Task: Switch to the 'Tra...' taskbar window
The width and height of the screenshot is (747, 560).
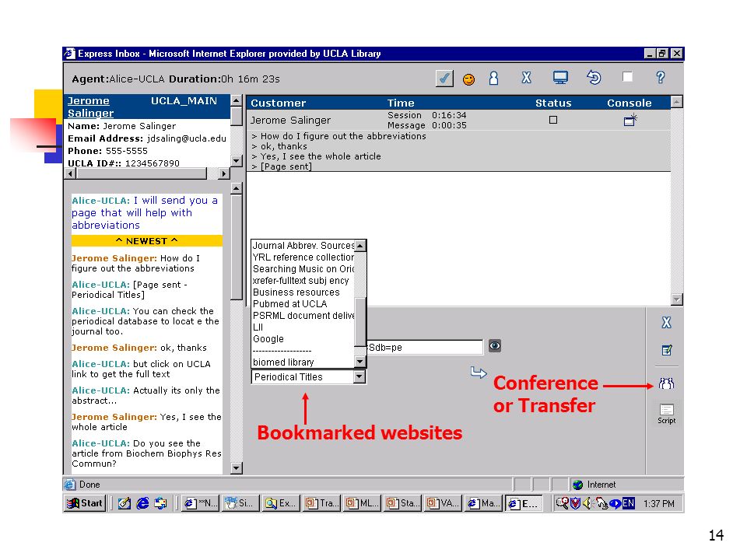Action: point(321,503)
